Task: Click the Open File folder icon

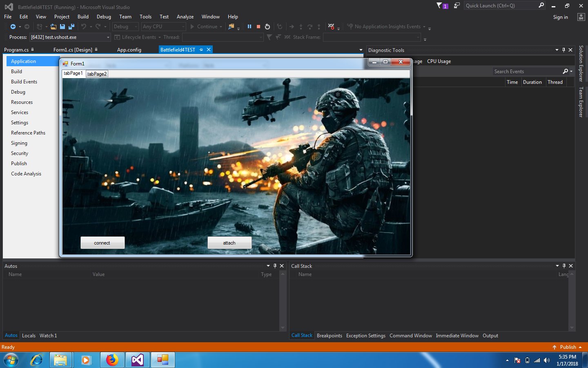Action: click(x=53, y=27)
